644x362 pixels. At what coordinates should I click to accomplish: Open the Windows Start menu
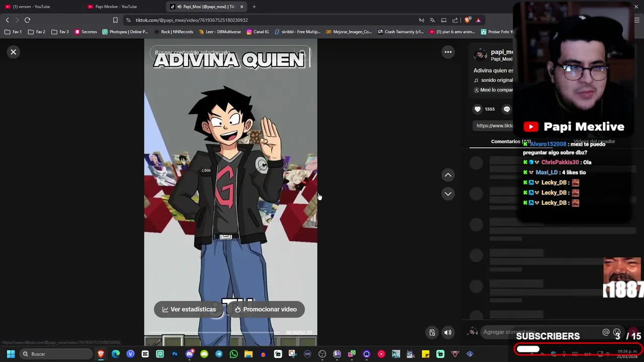[11, 354]
